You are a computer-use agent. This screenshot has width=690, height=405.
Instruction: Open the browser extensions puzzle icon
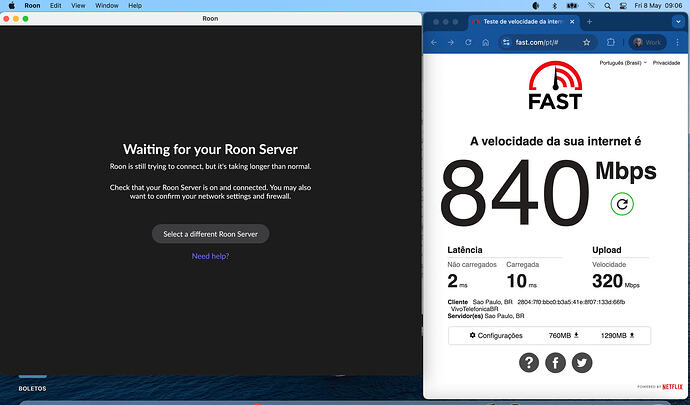pyautogui.click(x=611, y=42)
